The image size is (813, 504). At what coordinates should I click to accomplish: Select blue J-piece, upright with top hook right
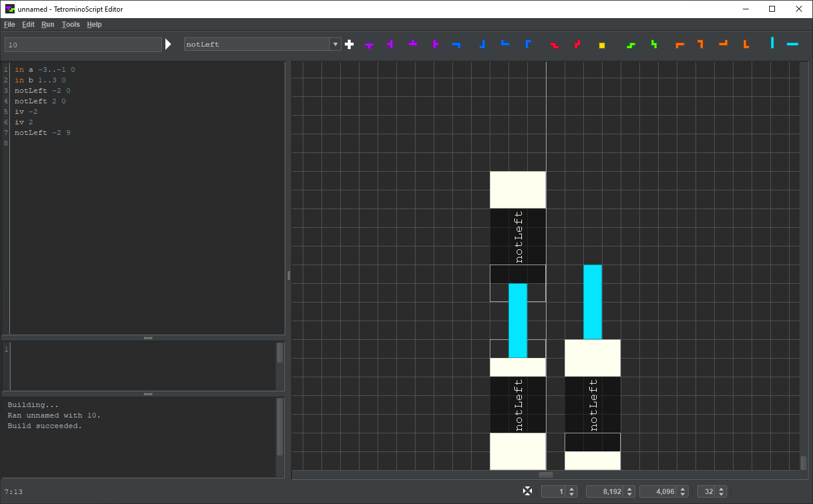[528, 44]
